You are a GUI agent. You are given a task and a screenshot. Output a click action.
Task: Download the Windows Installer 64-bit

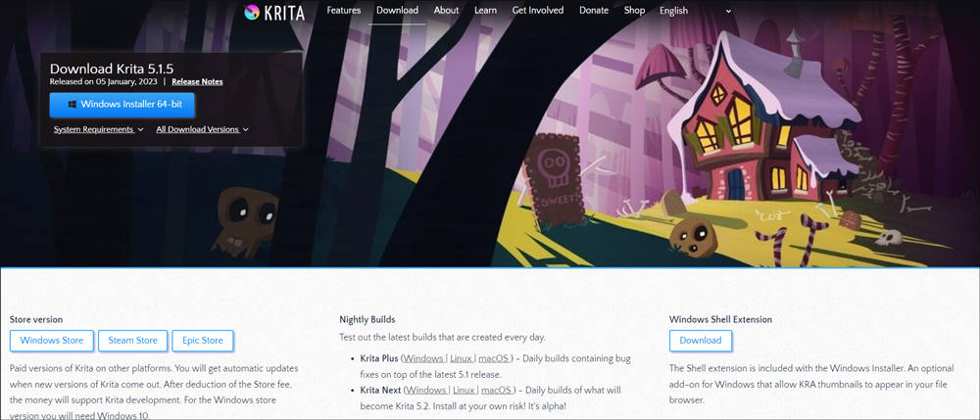tap(122, 105)
